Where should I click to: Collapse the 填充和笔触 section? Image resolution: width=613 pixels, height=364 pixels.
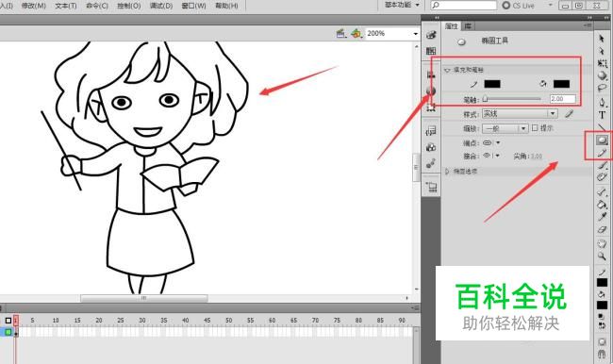click(448, 70)
